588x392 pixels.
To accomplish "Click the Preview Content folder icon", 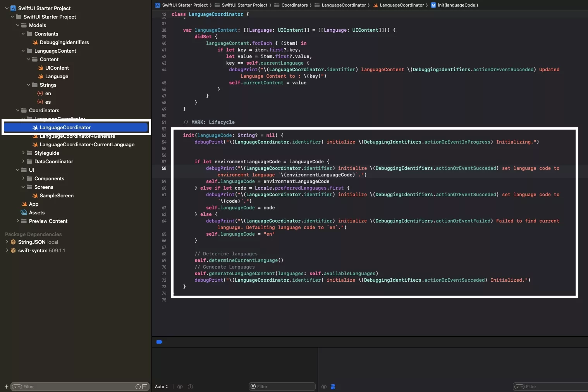I will coord(24,221).
